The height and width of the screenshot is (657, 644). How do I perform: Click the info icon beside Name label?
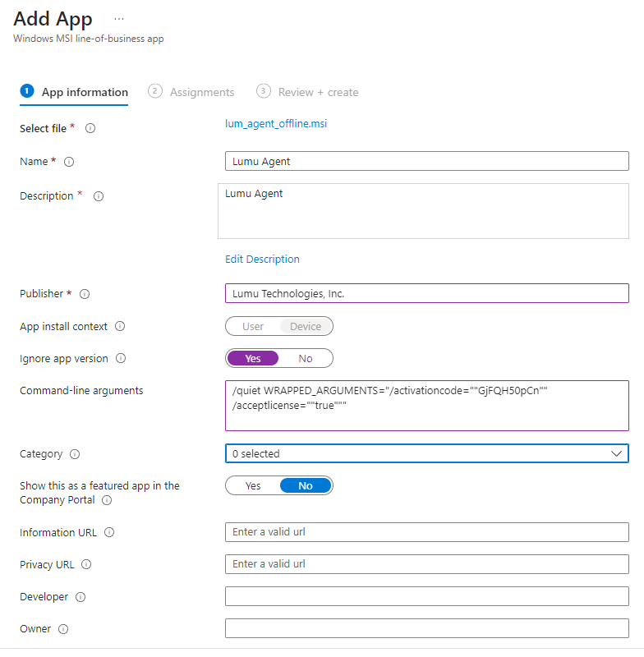click(x=69, y=162)
